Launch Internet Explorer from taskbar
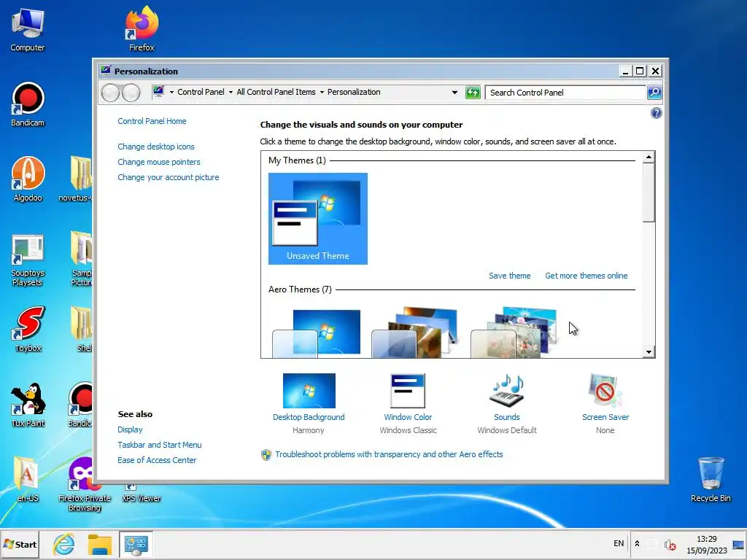This screenshot has height=560, width=747. tap(64, 544)
